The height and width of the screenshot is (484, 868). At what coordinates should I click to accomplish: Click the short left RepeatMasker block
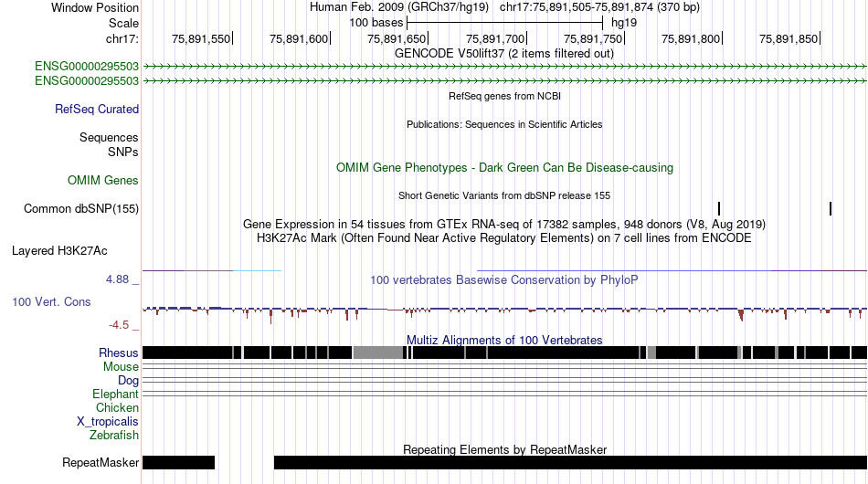coord(178,462)
